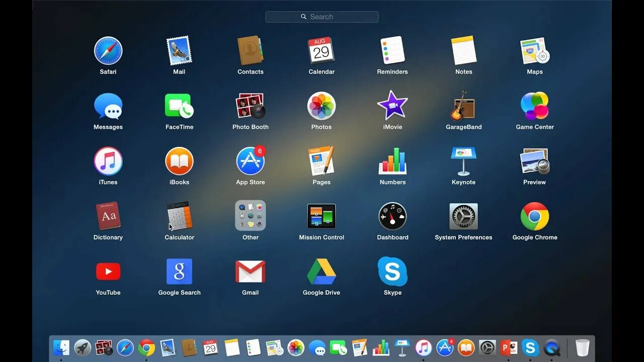The image size is (644, 362).
Task: Open Maps from the Dock
Action: pos(275,347)
